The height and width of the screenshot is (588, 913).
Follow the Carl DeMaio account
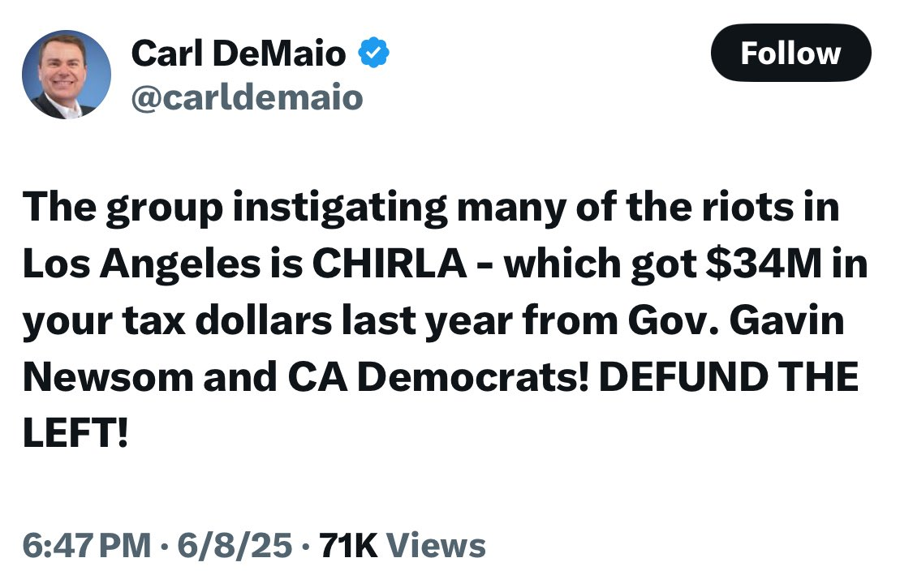pos(790,54)
